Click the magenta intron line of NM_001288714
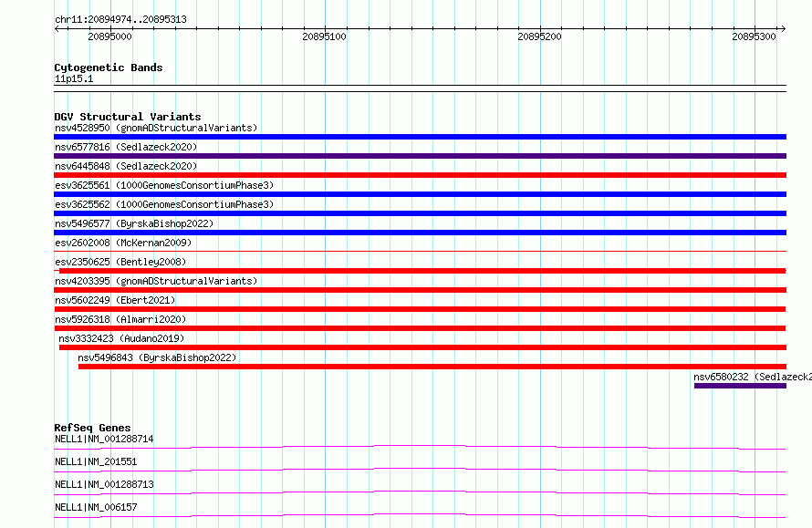812x528 pixels. tap(420, 447)
